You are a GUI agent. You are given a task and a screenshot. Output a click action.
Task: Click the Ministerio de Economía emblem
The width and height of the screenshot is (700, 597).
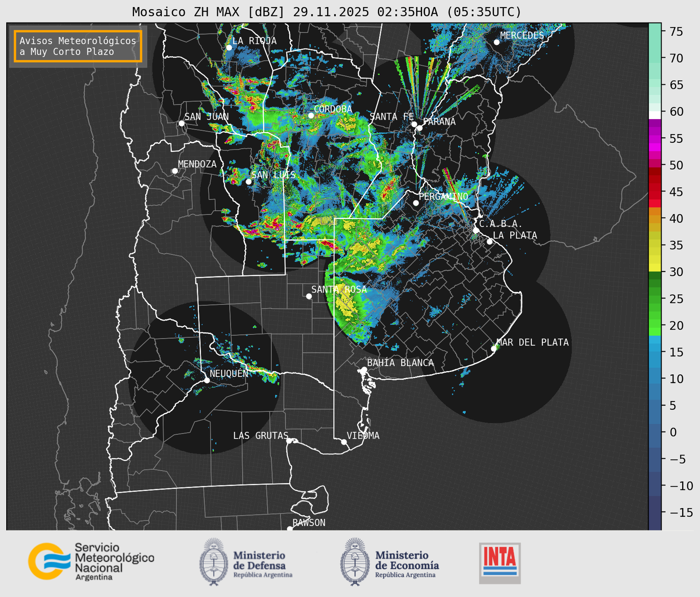click(355, 561)
